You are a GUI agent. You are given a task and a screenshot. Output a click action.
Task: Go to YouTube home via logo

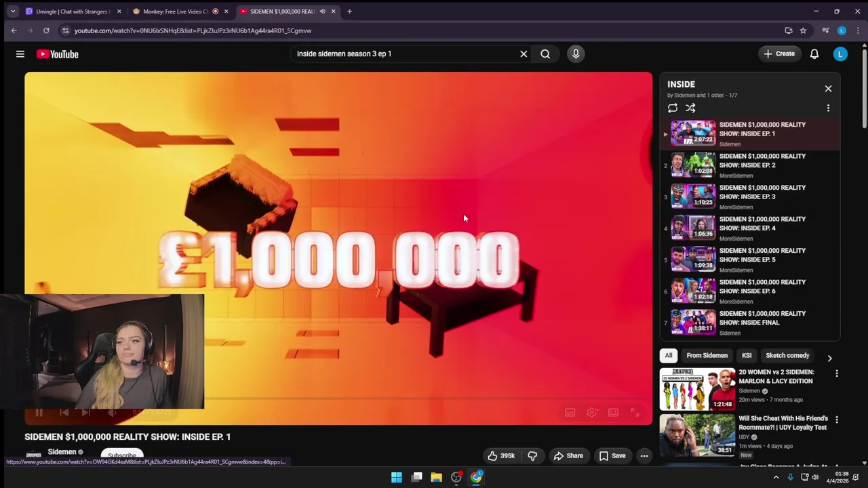coord(58,54)
